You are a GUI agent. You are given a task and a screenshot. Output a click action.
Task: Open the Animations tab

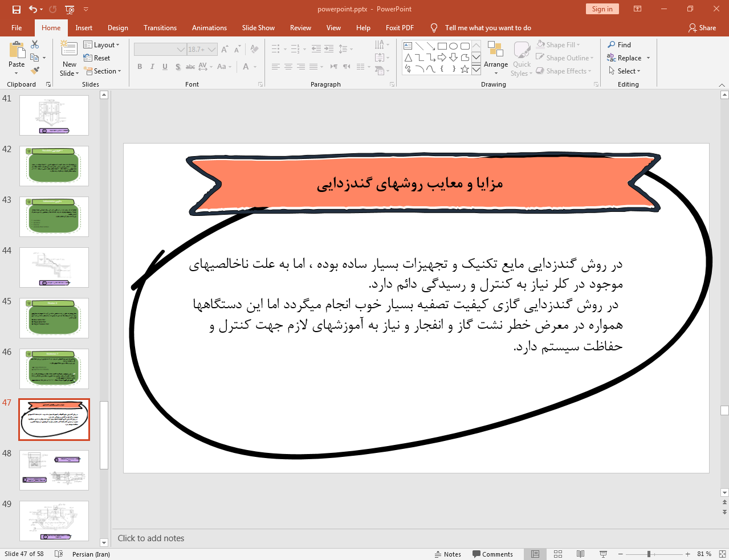tap(209, 28)
